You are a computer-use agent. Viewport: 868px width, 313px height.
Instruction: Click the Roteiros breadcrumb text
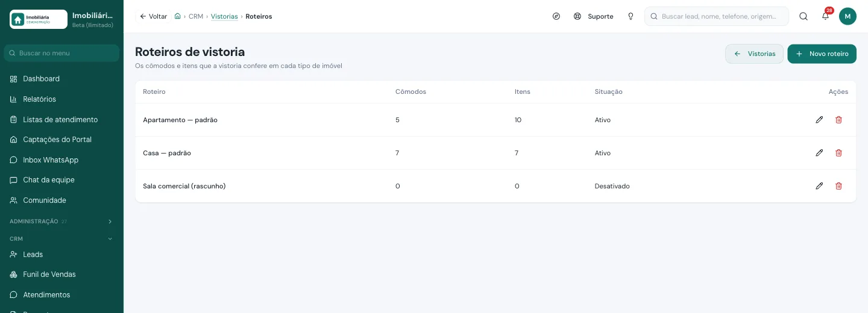(259, 16)
